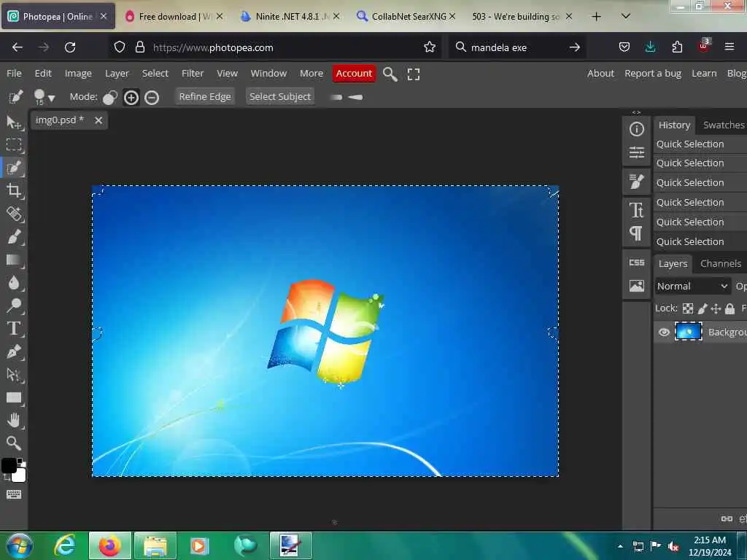Toggle lock all padlock icon
The image size is (747, 560).
(729, 309)
